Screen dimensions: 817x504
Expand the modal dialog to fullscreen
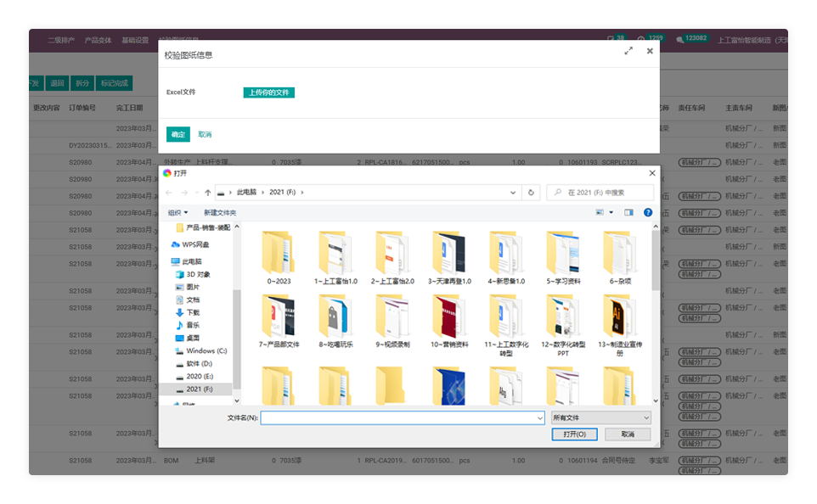(x=628, y=52)
